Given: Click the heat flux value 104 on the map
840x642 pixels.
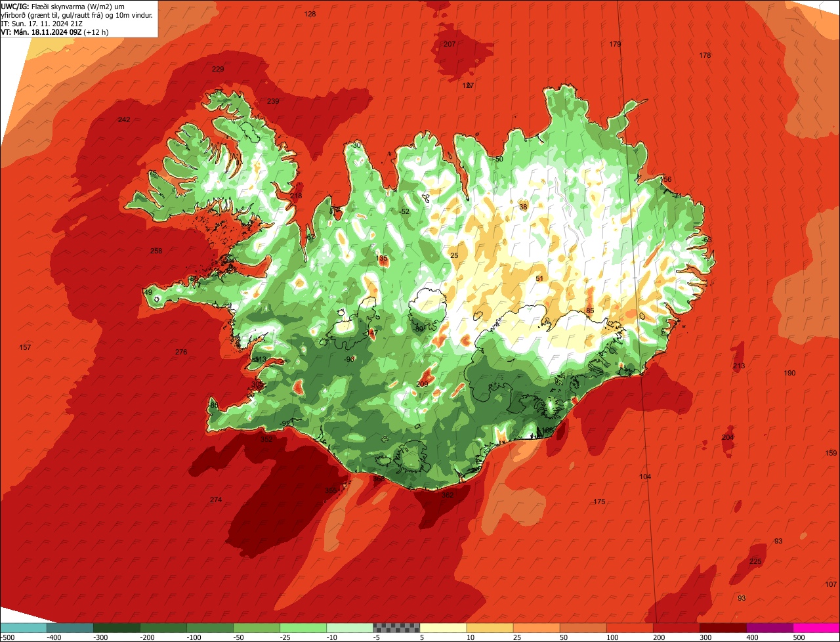Looking at the screenshot, I should (x=645, y=477).
